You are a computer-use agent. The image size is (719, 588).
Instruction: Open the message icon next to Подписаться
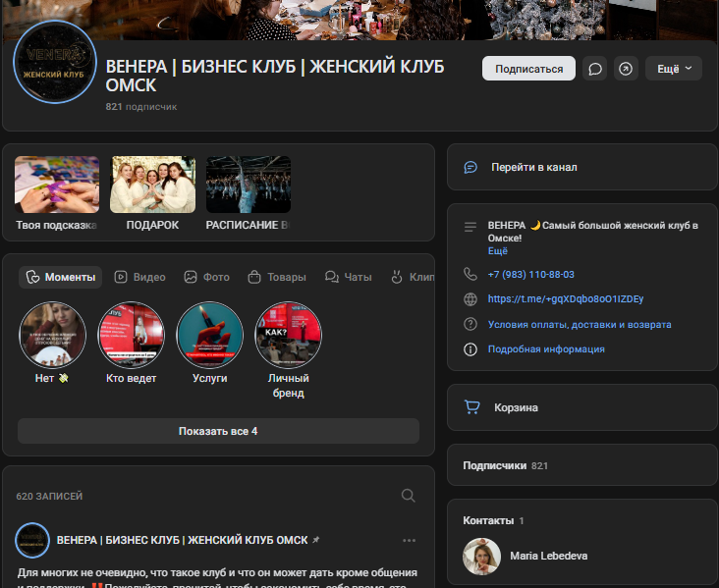coord(594,69)
